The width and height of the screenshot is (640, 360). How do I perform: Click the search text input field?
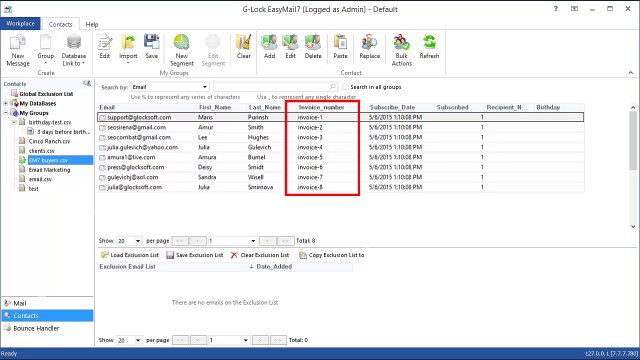(272, 87)
